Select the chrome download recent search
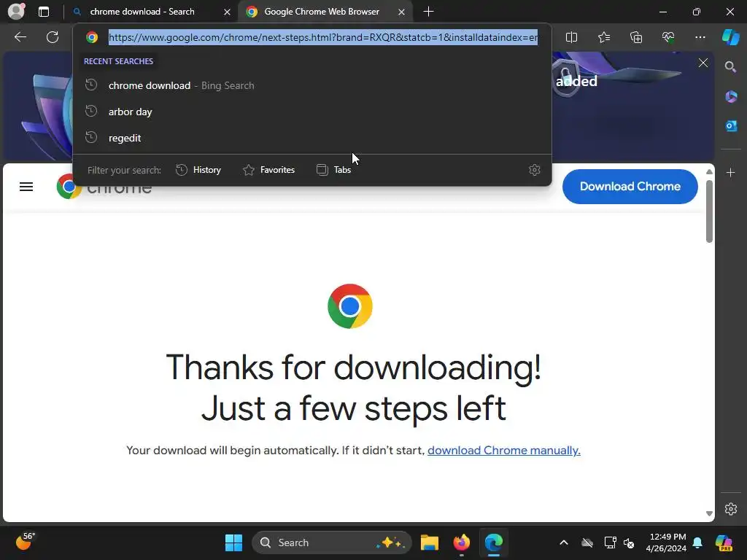This screenshot has width=747, height=560. click(x=312, y=86)
